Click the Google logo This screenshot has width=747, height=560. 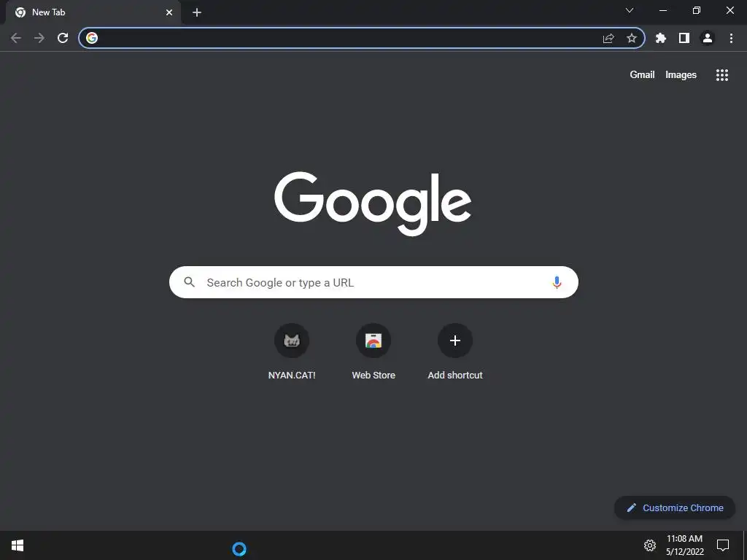pos(373,204)
